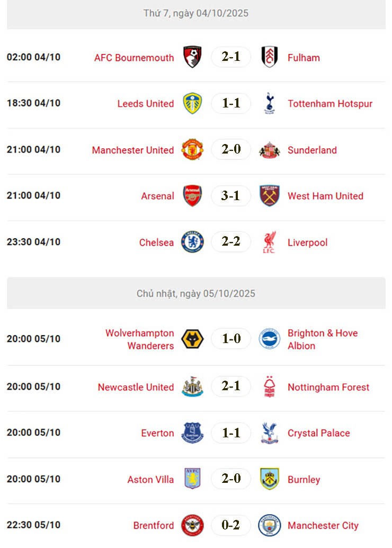
Task: Open the Fulham team page link
Action: coord(304,57)
